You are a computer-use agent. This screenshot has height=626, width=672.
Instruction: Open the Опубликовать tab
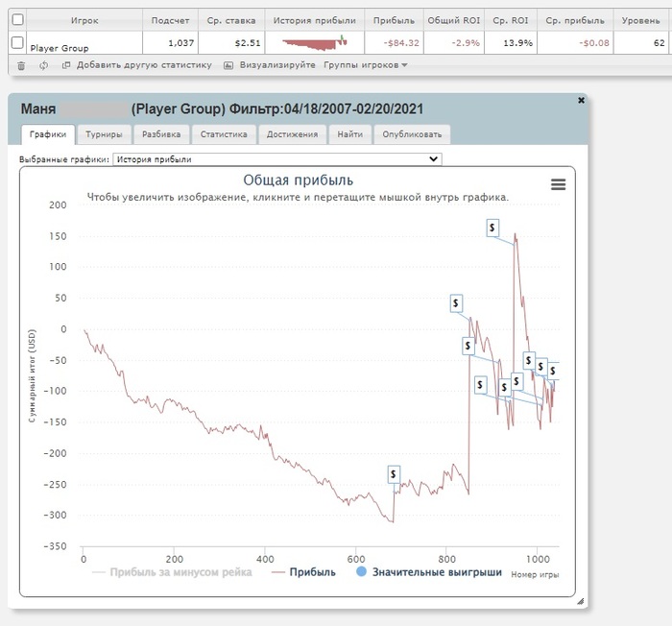[x=412, y=134]
